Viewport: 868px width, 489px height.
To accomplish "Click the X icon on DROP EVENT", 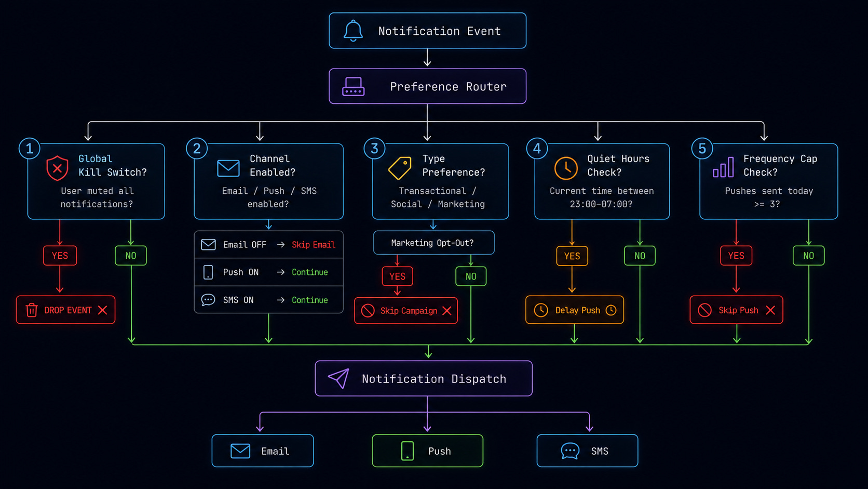I will pos(103,310).
